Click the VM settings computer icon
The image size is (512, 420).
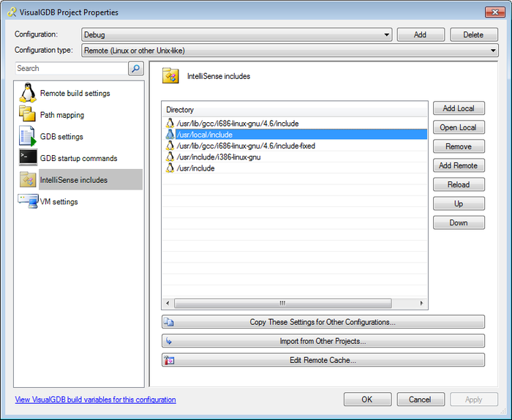tap(28, 201)
